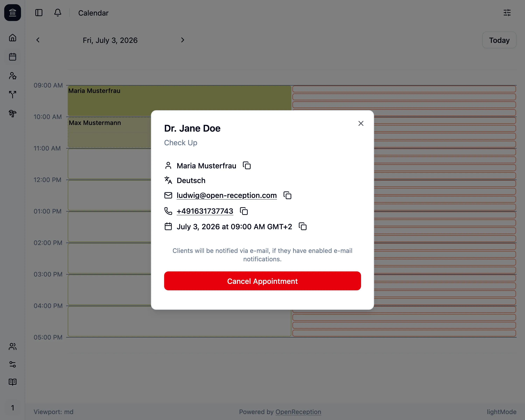Copy the email address ludwig@open-reception.com
The height and width of the screenshot is (420, 525).
[287, 195]
